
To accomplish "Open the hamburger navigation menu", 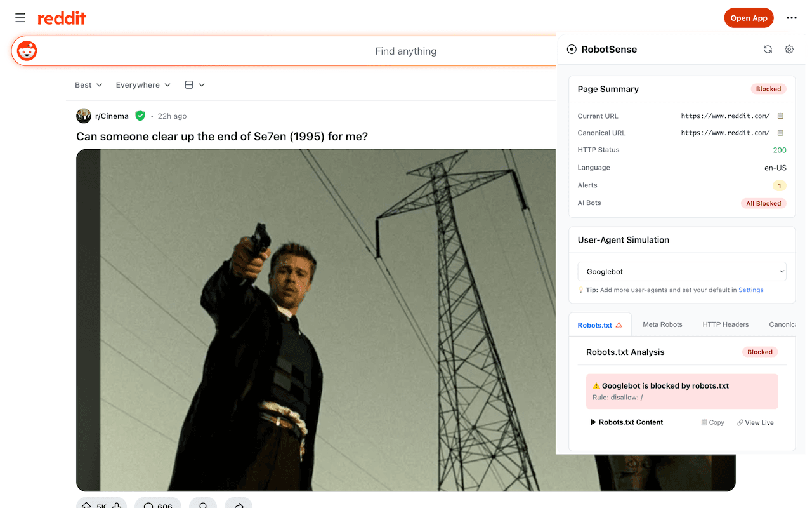I will tap(20, 18).
